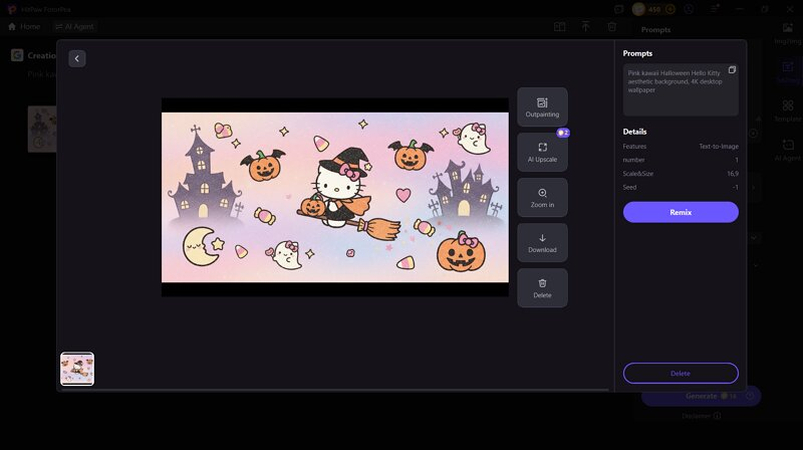The image size is (803, 450).
Task: Click the prompt text box
Action: tap(681, 90)
